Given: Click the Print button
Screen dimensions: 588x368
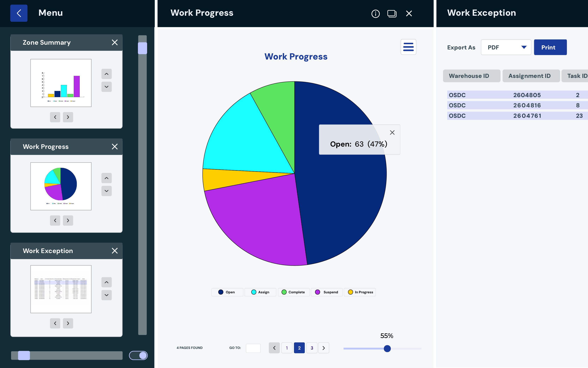Looking at the screenshot, I should tap(550, 48).
